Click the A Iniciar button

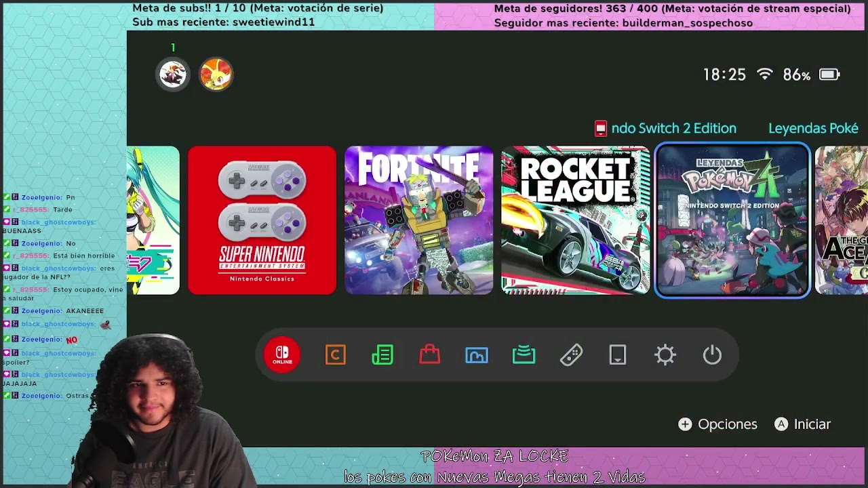(x=803, y=424)
